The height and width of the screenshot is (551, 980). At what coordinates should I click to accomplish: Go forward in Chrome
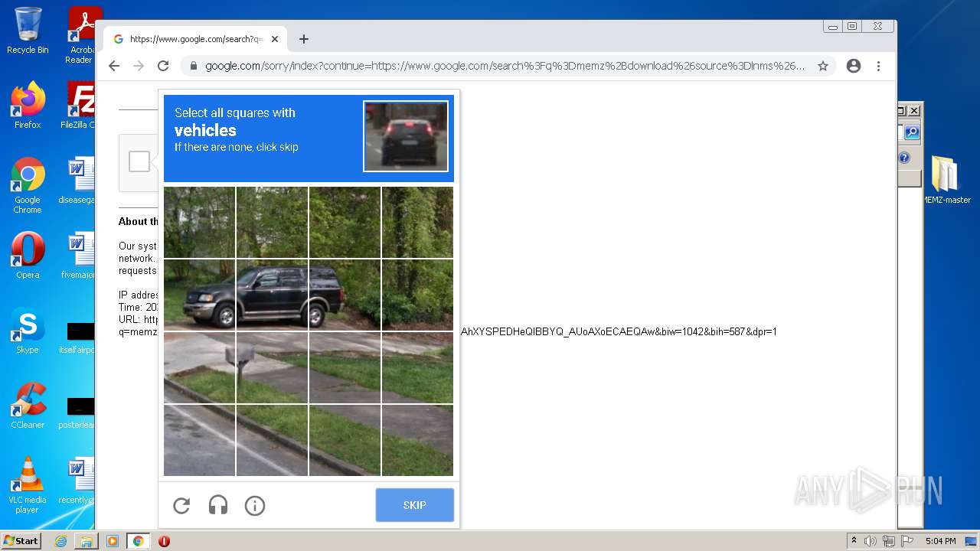pyautogui.click(x=139, y=66)
